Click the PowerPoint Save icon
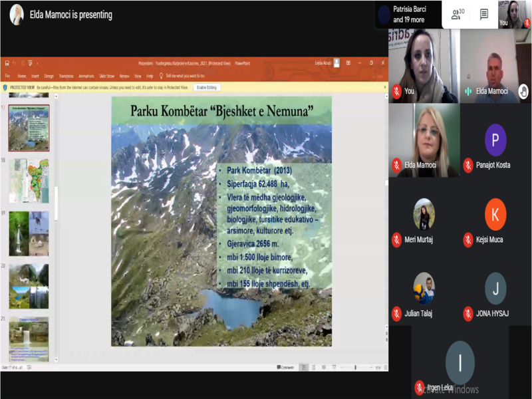This screenshot has height=399, width=532. [x=7, y=63]
